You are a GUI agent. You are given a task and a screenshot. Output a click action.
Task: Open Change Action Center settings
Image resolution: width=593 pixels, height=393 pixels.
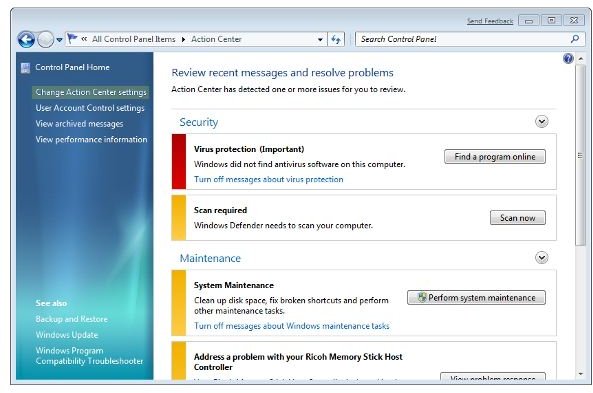(91, 92)
